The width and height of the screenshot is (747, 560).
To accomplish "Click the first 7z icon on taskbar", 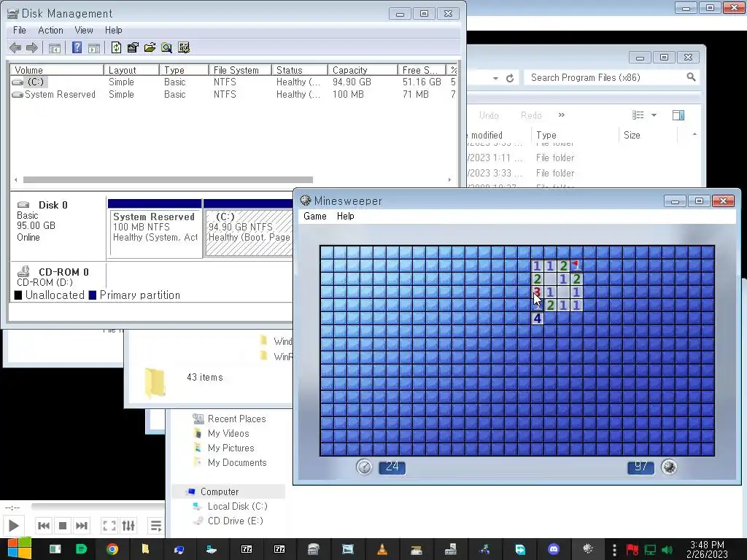I will pos(247,550).
